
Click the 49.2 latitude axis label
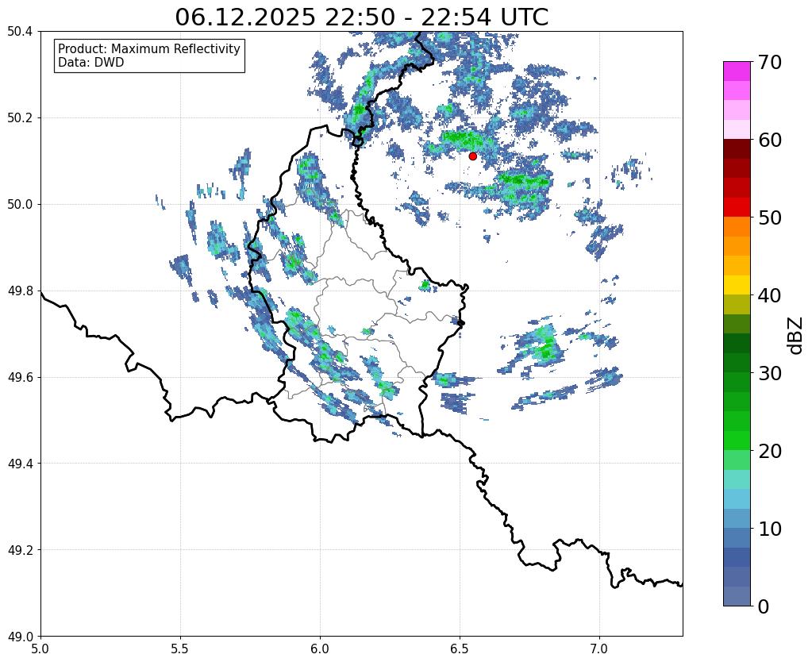(x=20, y=550)
